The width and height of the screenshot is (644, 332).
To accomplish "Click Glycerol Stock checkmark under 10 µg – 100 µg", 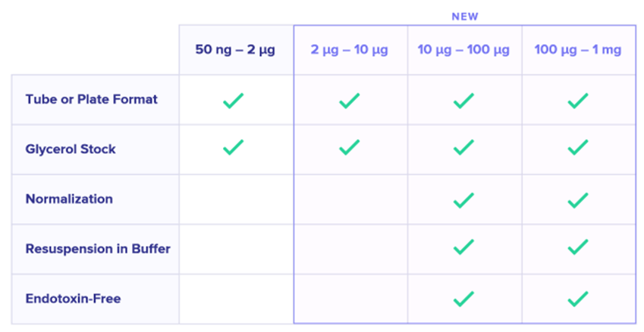I will (x=463, y=147).
